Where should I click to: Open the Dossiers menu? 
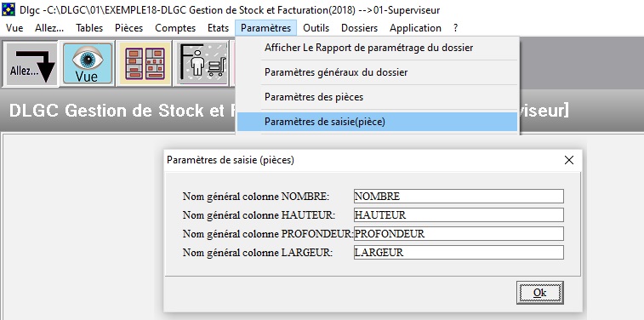[359, 28]
